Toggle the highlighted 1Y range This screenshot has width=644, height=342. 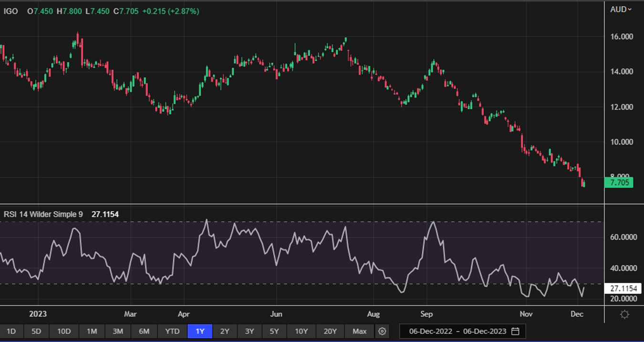(200, 331)
